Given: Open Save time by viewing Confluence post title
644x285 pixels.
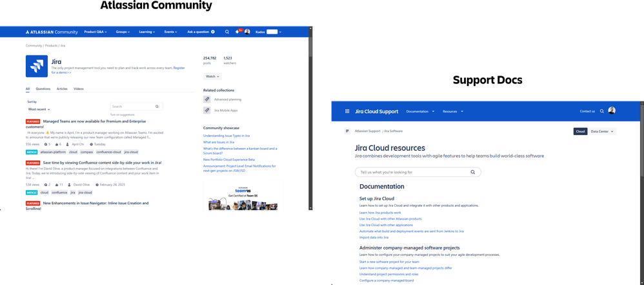Looking at the screenshot, I should (x=102, y=162).
